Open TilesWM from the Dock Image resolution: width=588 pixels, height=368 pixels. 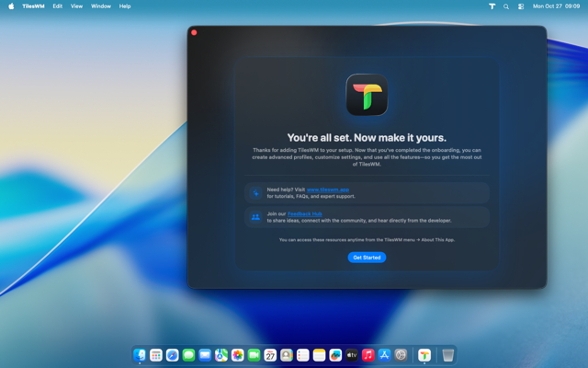(424, 355)
